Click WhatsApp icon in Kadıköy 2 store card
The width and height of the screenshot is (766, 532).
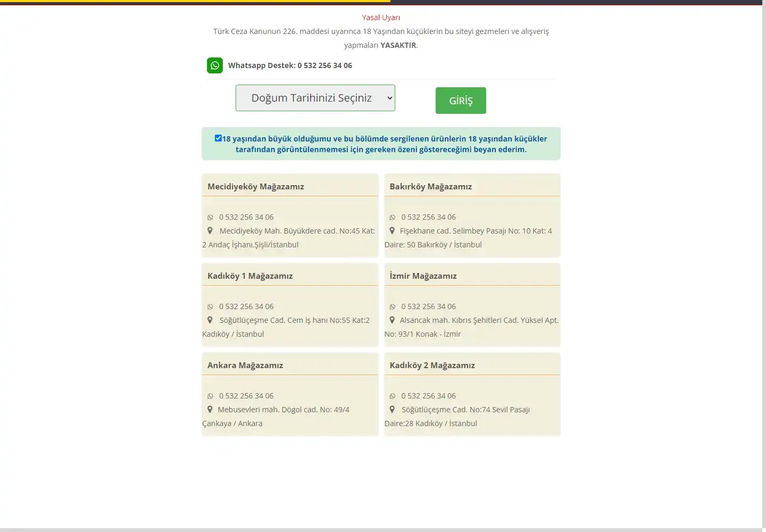pos(393,396)
